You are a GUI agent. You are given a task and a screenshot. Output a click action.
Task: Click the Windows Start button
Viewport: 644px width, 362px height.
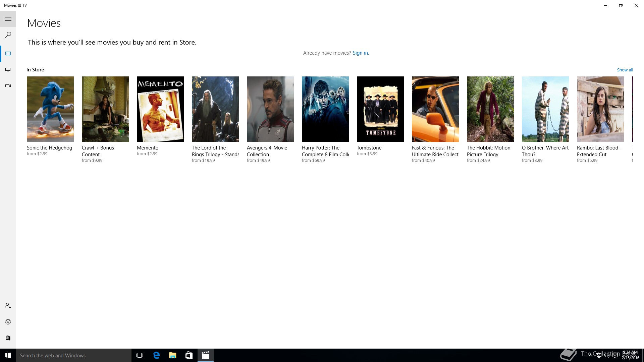click(8, 355)
